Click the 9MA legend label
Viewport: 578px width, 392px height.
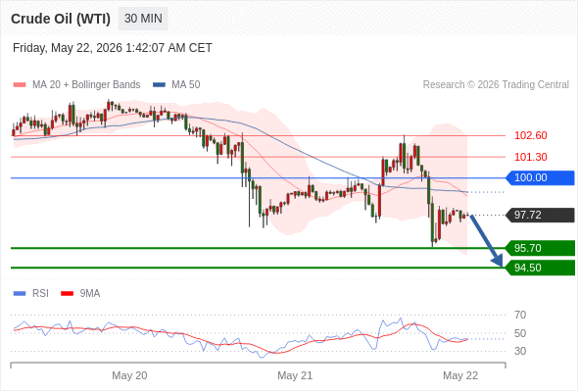(x=90, y=294)
